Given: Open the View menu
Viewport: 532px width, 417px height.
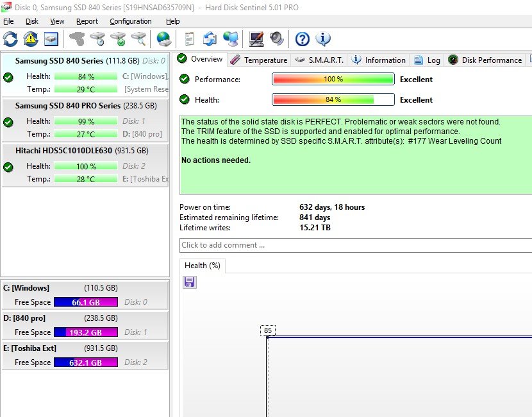Looking at the screenshot, I should 57,21.
